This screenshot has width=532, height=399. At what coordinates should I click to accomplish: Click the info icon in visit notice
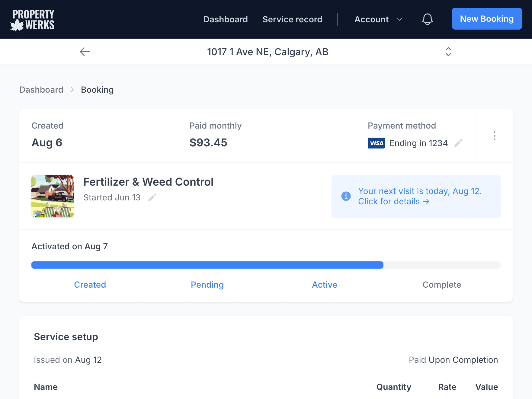(x=346, y=196)
